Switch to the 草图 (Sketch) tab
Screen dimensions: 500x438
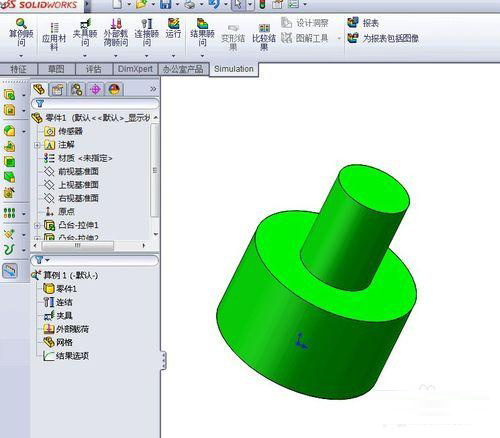(56, 69)
